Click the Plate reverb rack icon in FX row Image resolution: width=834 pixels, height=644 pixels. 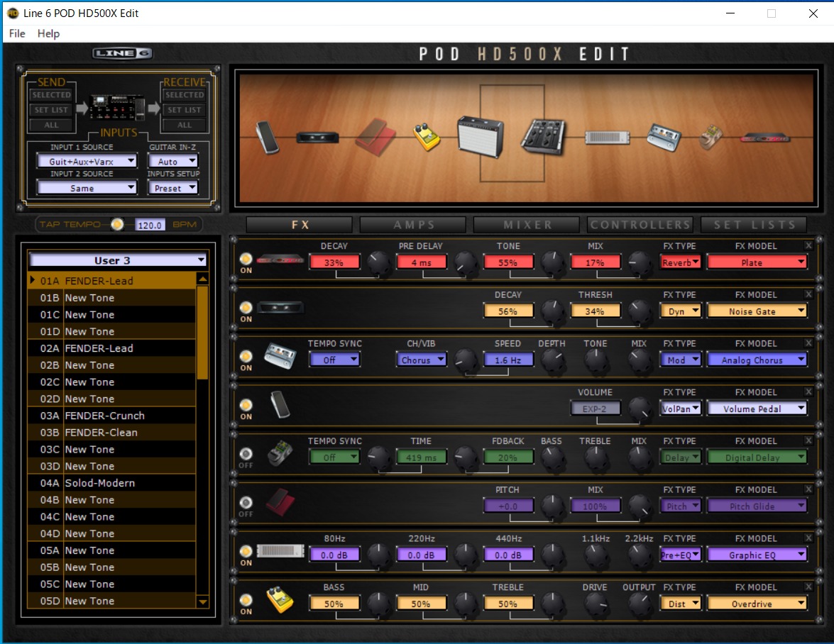[280, 260]
